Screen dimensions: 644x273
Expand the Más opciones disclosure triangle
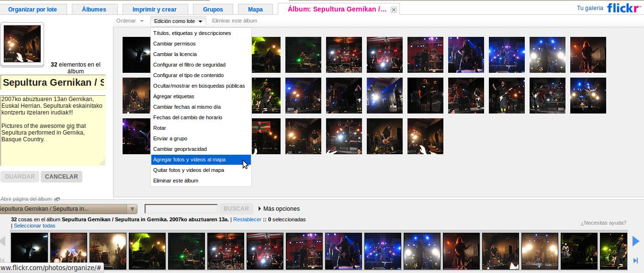[x=260, y=209]
